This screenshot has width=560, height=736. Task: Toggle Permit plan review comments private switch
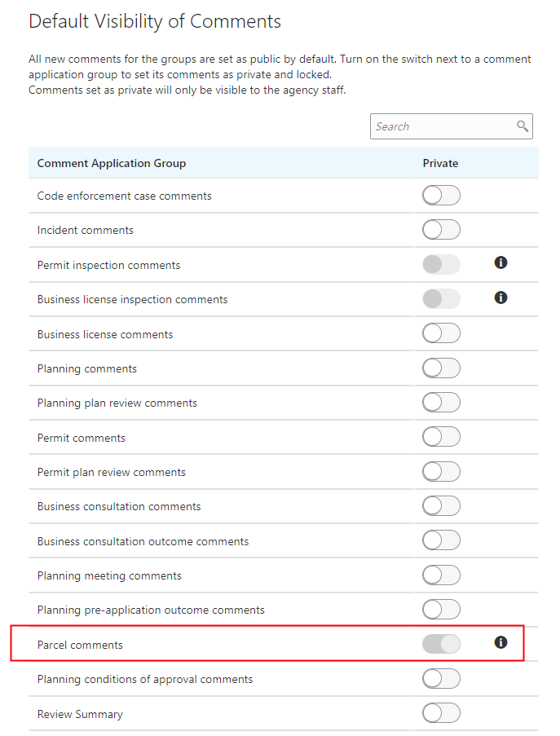(441, 472)
